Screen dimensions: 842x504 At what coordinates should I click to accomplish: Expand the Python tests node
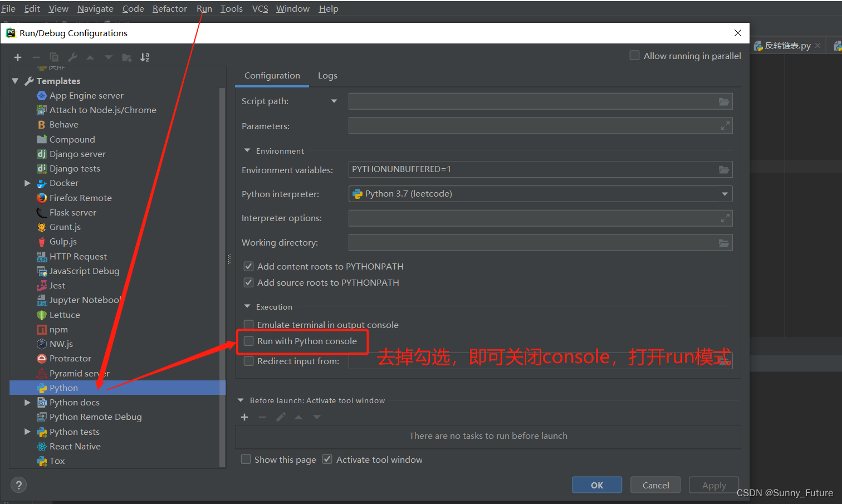point(27,432)
